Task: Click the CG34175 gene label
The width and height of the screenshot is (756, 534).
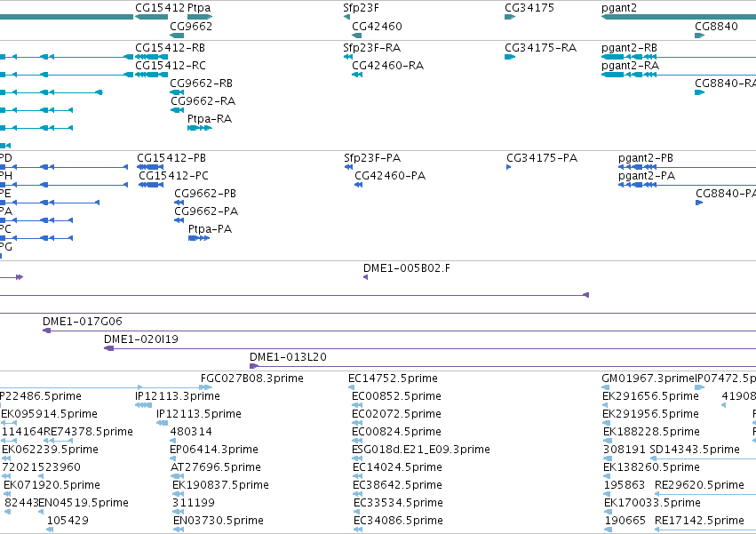Action: pos(529,8)
